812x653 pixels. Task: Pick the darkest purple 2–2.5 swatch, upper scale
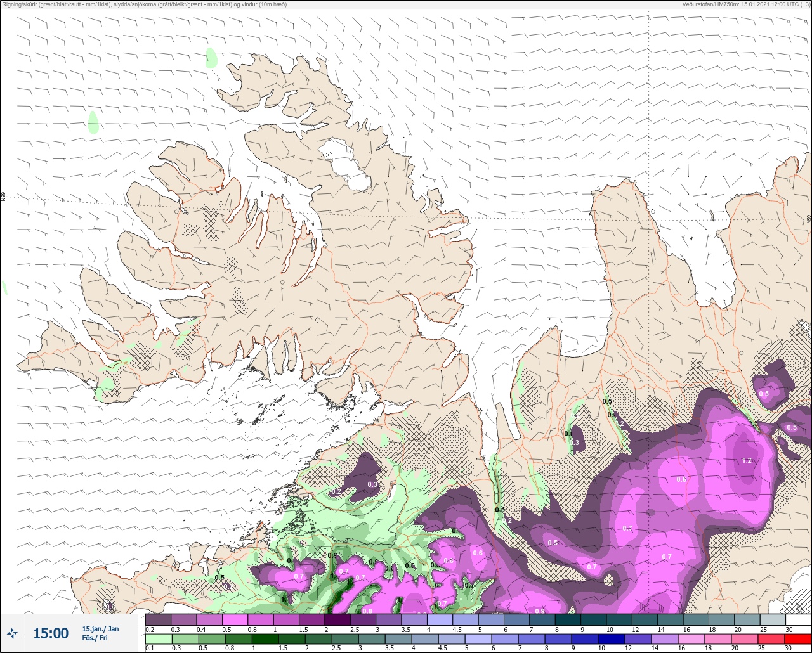pos(337,619)
